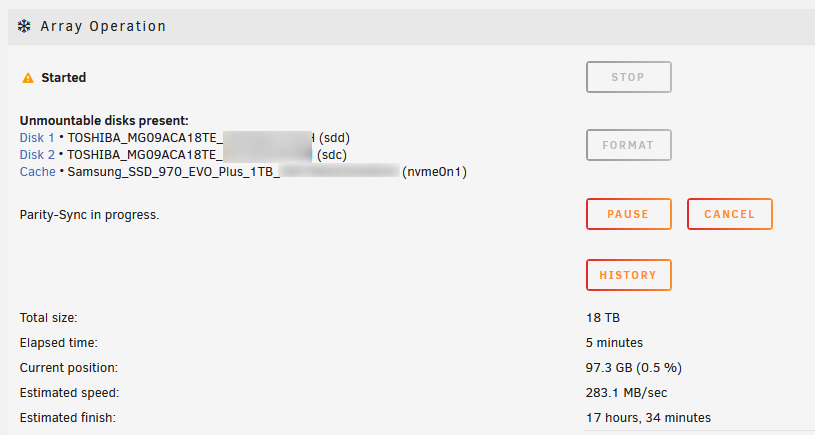Click the nvme0n1 device identifier text
Viewport: 815px width, 435px height.
point(435,172)
